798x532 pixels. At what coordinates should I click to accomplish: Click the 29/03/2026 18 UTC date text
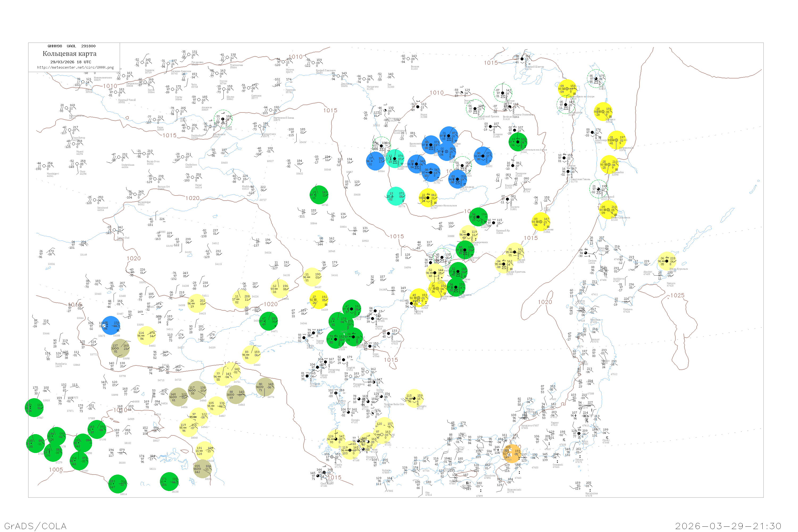[x=70, y=62]
